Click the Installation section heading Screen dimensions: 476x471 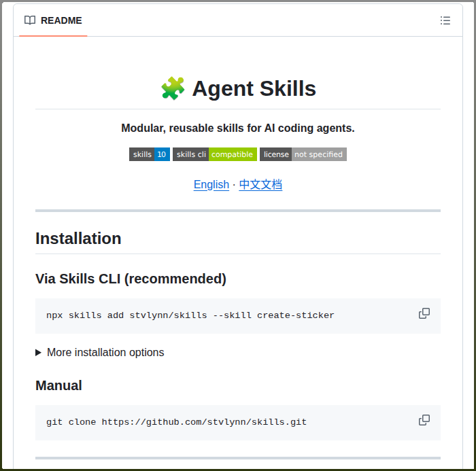[78, 239]
